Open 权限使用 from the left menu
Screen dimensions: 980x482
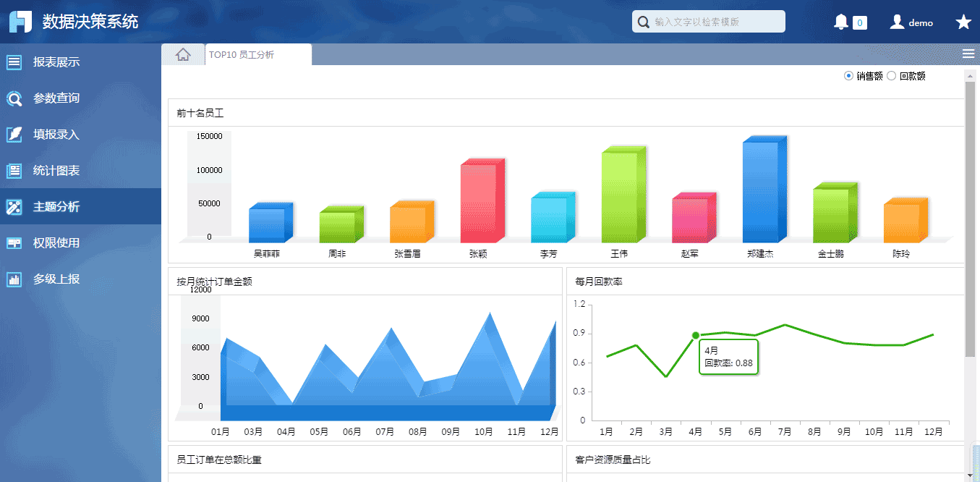[x=14, y=242]
